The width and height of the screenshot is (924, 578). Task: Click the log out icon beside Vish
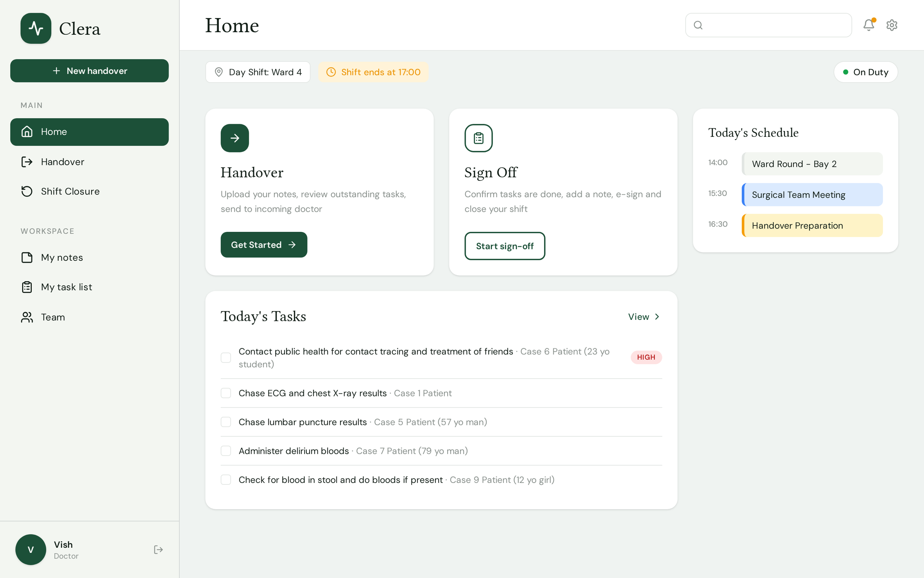tap(158, 549)
